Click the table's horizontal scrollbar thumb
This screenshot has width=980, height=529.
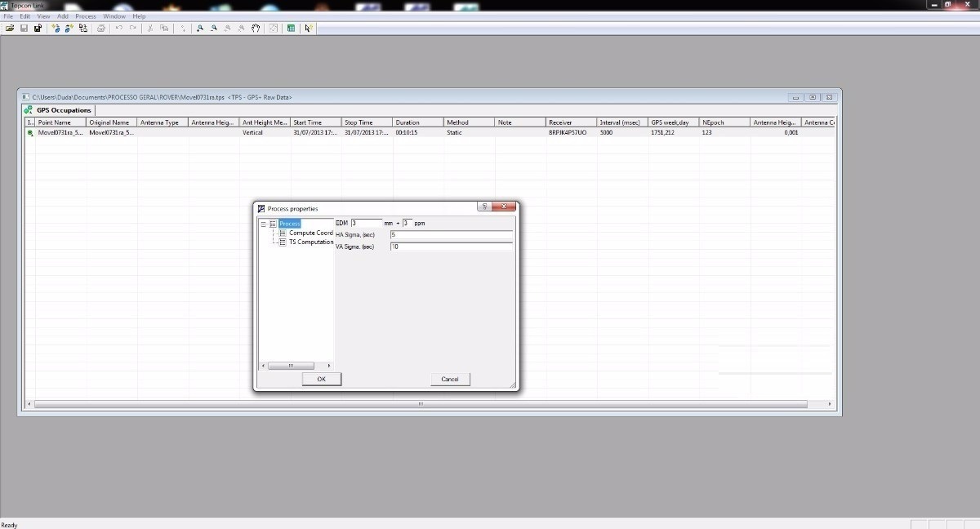tap(421, 404)
